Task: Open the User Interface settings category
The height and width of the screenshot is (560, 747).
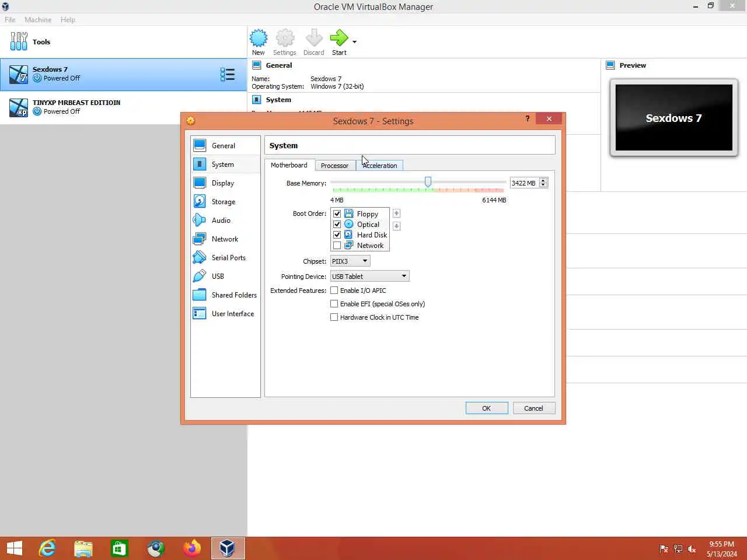Action: tap(225, 314)
